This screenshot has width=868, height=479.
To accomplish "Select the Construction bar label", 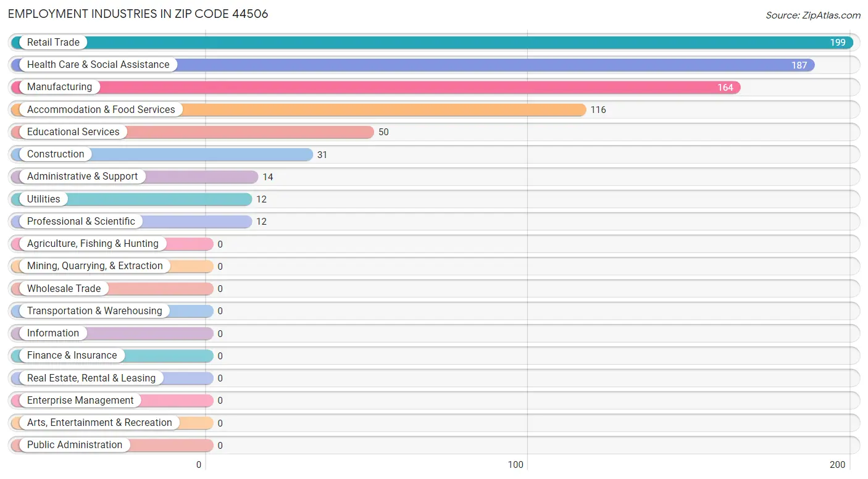I will (56, 154).
